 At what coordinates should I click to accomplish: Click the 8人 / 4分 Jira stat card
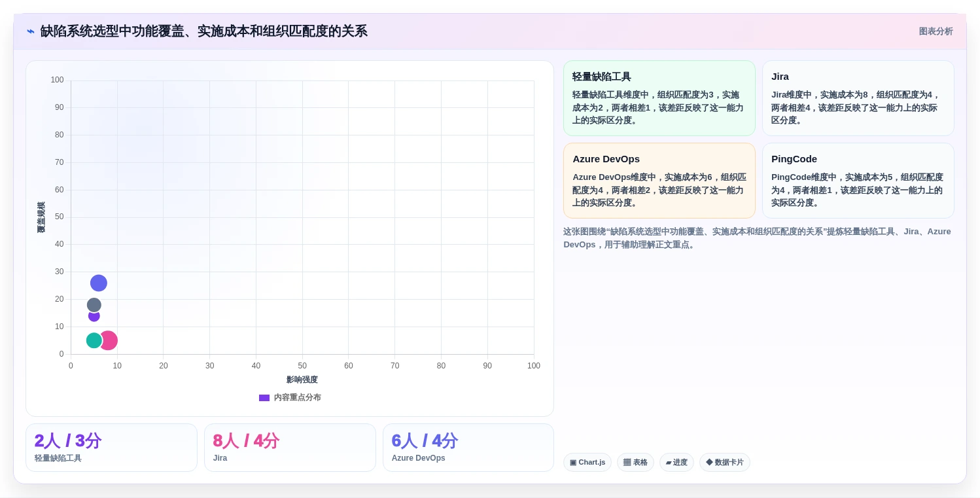[290, 448]
